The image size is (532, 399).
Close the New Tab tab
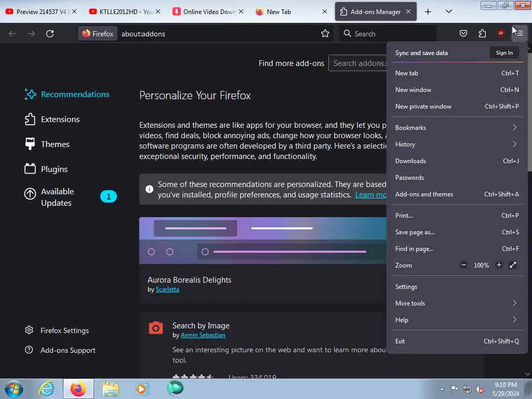325,11
